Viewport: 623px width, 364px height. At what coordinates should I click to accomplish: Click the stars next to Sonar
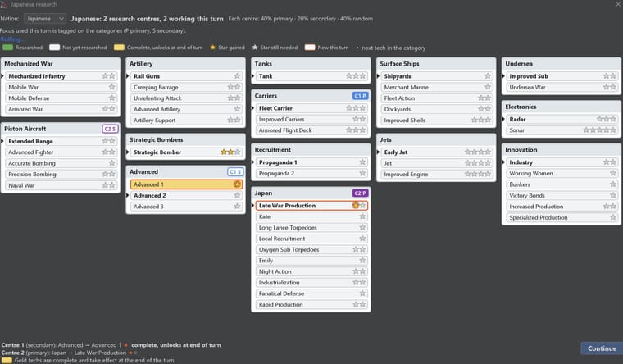click(599, 130)
